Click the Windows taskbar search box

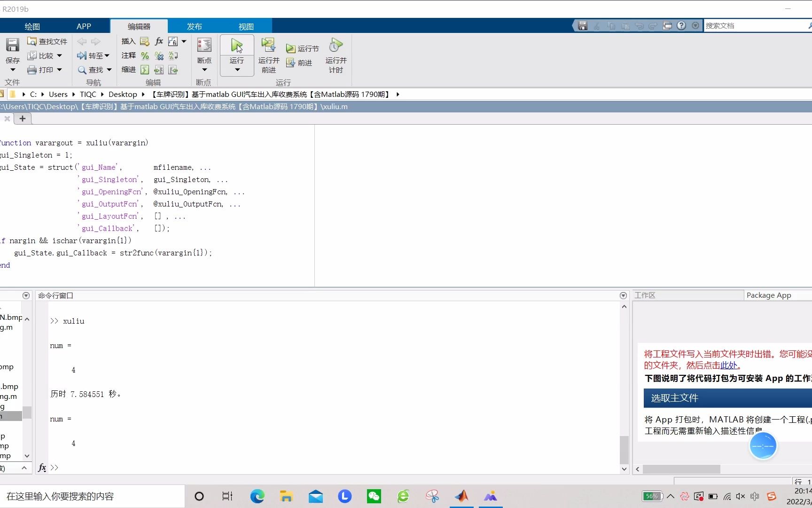pos(92,496)
